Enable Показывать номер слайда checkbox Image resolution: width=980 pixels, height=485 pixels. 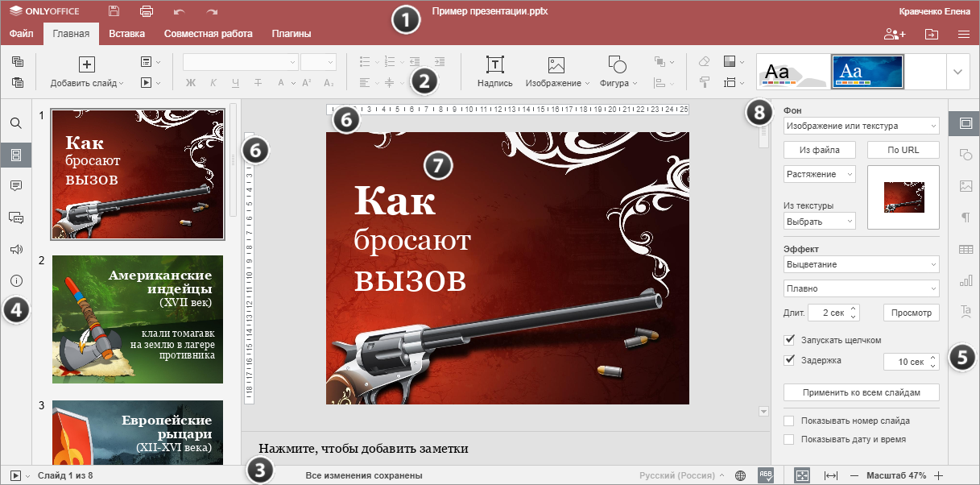pyautogui.click(x=789, y=421)
